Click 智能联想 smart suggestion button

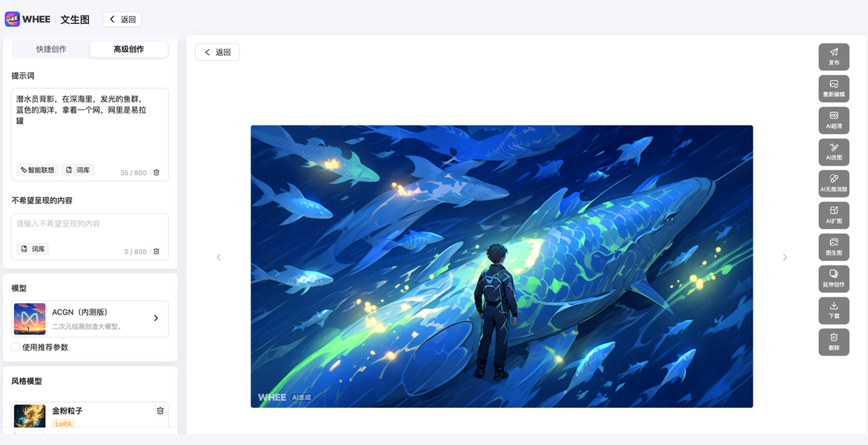(38, 170)
